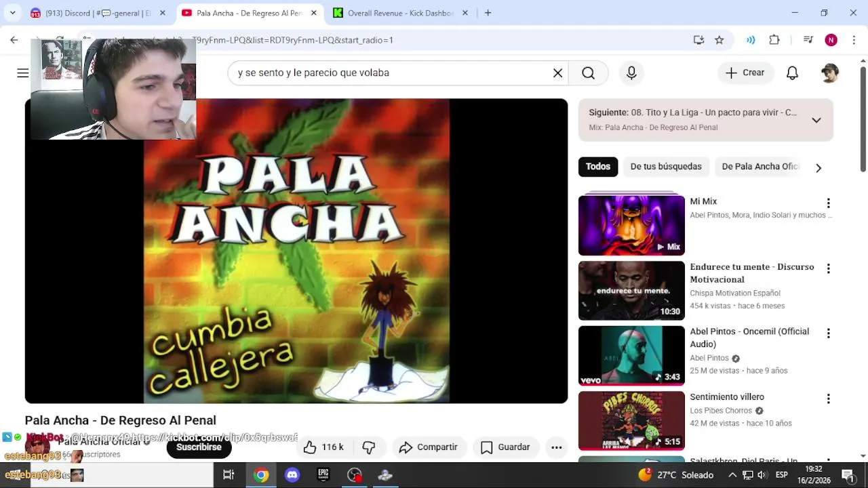
Task: Dislike the video with thumbs down
Action: 369,447
